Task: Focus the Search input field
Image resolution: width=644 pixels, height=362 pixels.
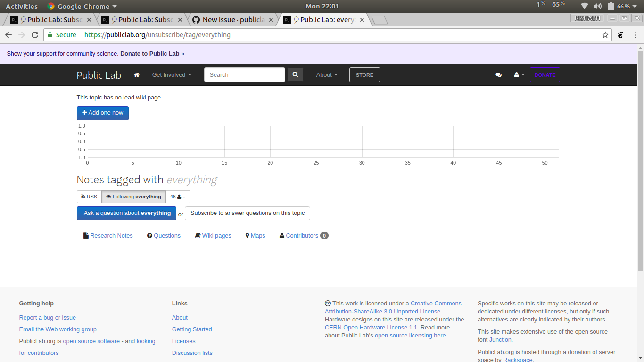Action: coord(245,75)
